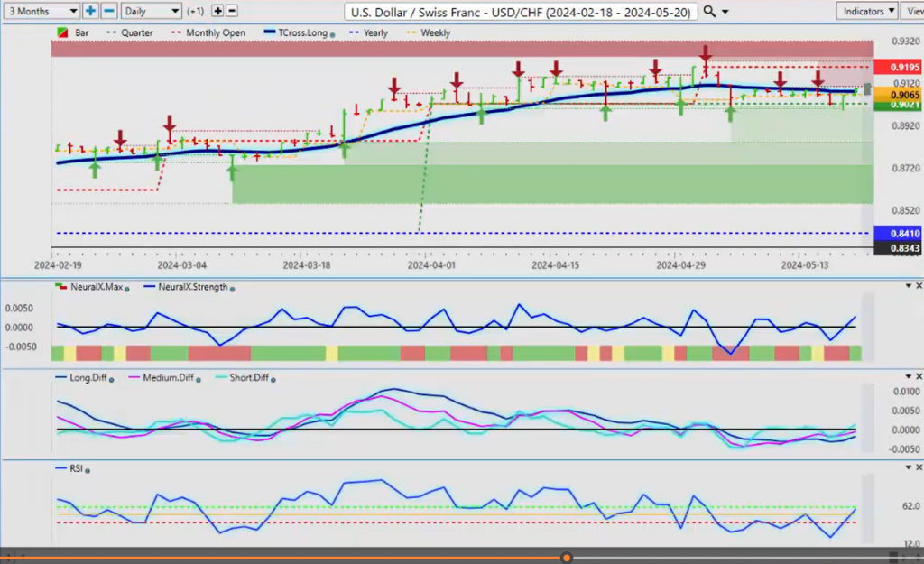Image resolution: width=924 pixels, height=564 pixels.
Task: Toggle the Yearly line in legend
Action: [370, 33]
